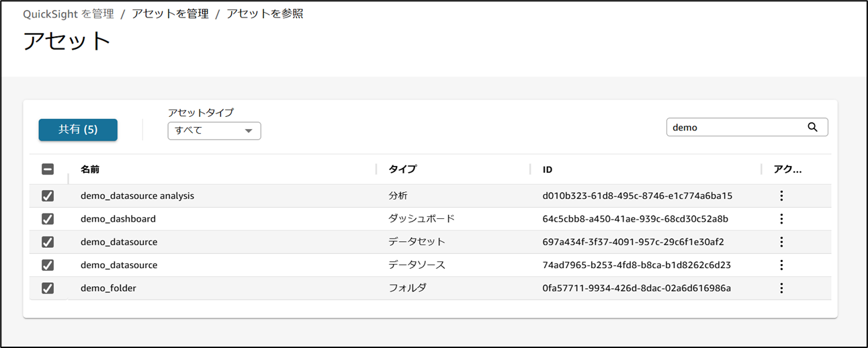Select the name demo_datasource analysis
This screenshot has width=868, height=348.
coord(137,195)
